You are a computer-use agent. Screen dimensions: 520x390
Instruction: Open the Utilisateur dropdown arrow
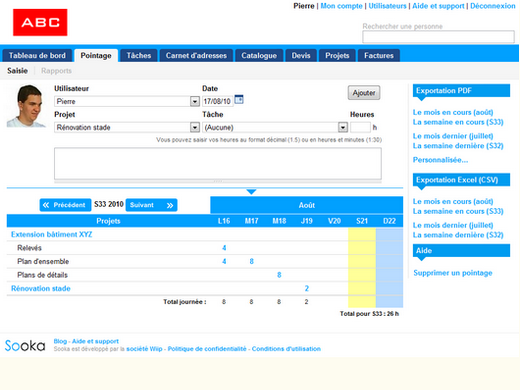tap(195, 101)
